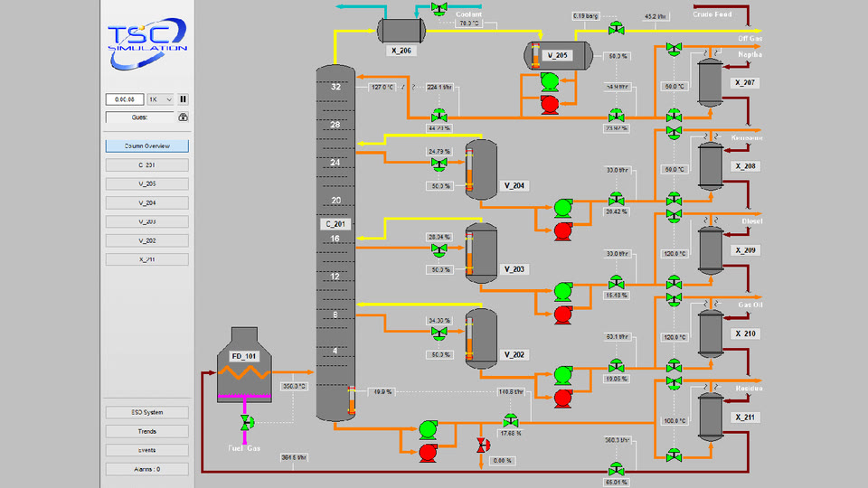Click the lock icon beside the Guest field

[184, 117]
